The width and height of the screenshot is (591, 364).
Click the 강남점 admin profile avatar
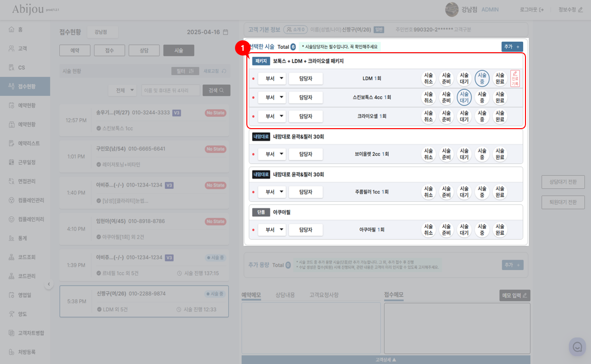point(452,9)
